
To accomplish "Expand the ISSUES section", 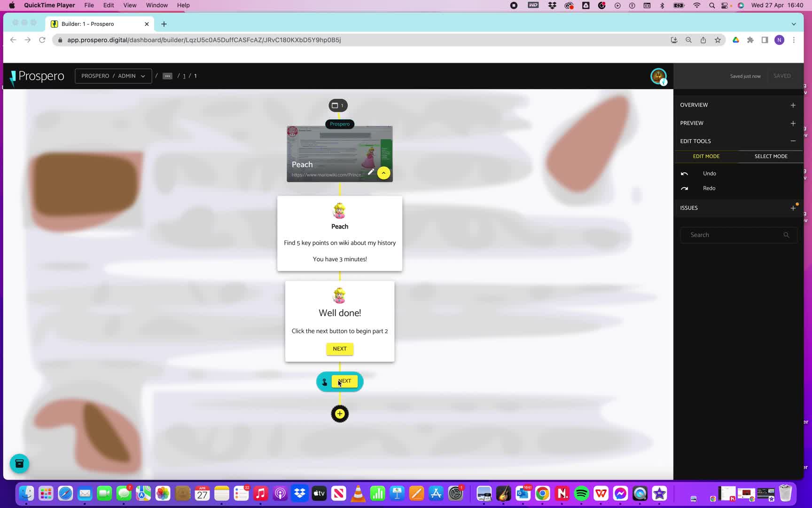I will pos(793,208).
